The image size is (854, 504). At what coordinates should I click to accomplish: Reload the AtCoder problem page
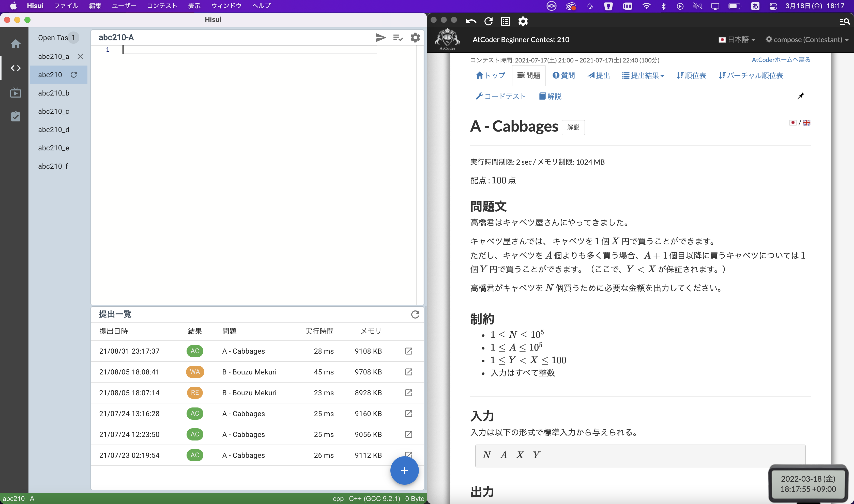489,21
